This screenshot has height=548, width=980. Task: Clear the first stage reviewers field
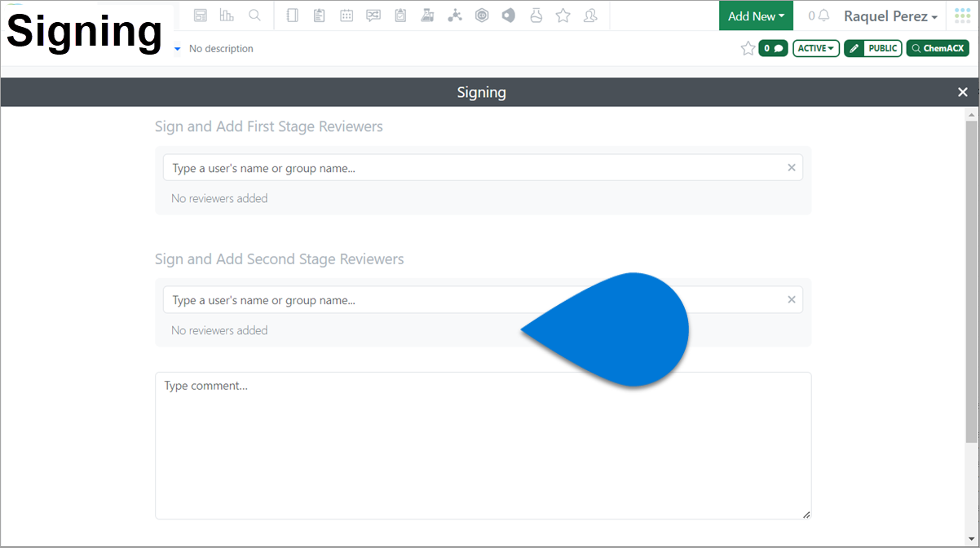coord(791,168)
